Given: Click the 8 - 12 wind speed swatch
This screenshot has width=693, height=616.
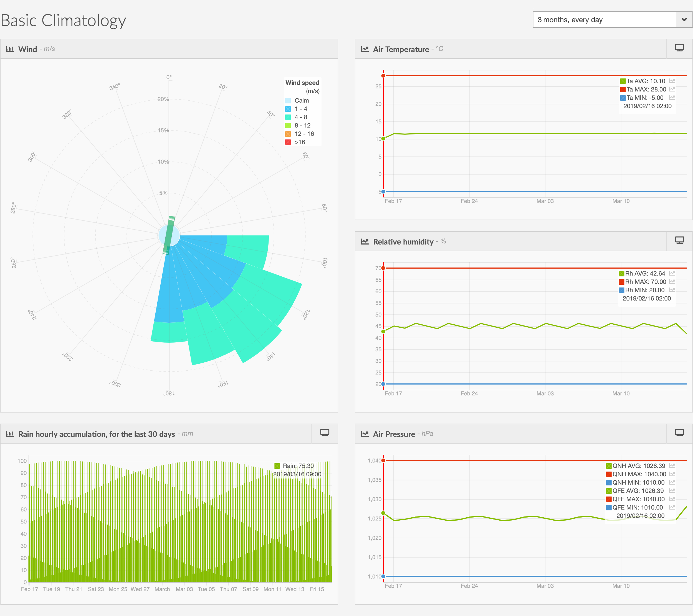Looking at the screenshot, I should (288, 125).
